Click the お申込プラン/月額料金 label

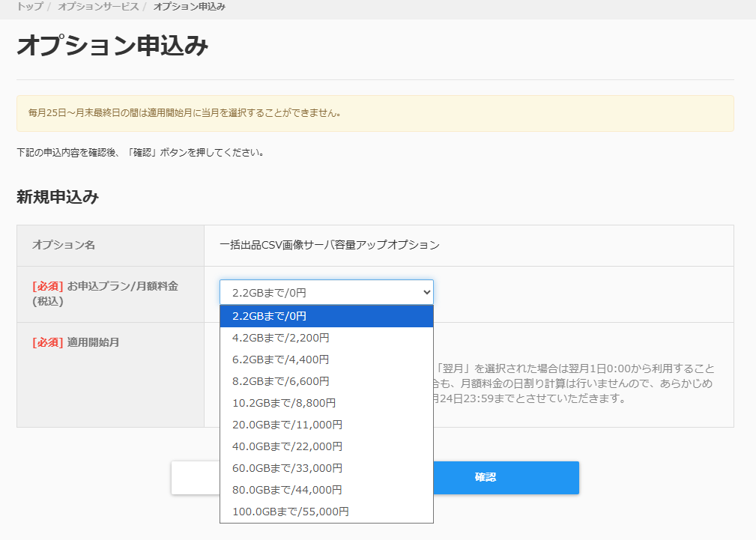pyautogui.click(x=105, y=294)
